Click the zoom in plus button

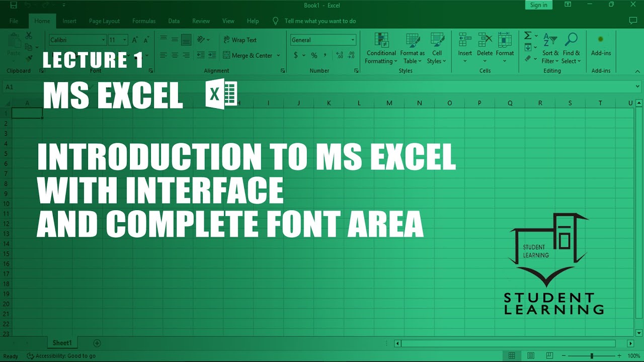pos(619,355)
